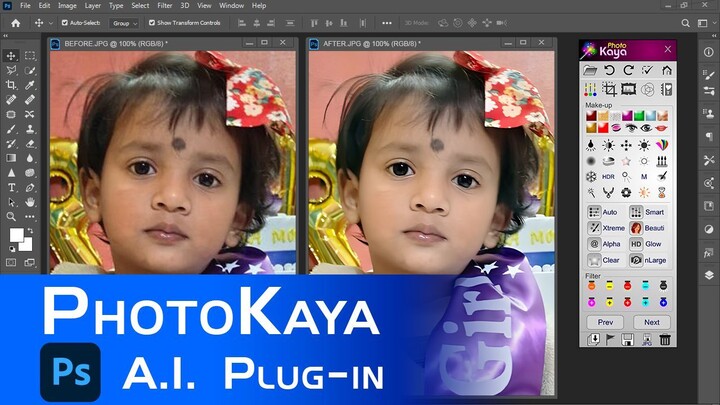Select the Eyedropper tool

[30, 85]
